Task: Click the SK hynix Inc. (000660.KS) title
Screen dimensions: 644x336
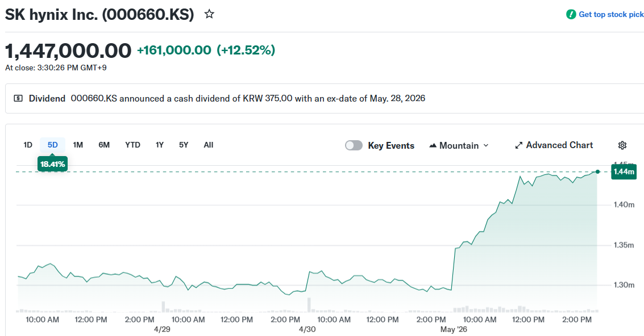Action: click(99, 14)
